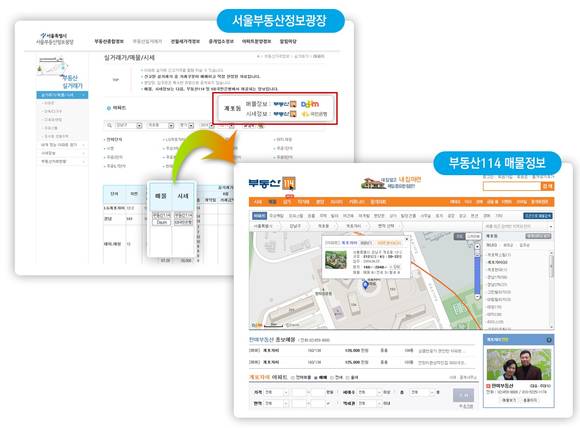Click scrollbar of the complex list panel
Image resolution: width=580 pixels, height=428 pixels.
552,290
